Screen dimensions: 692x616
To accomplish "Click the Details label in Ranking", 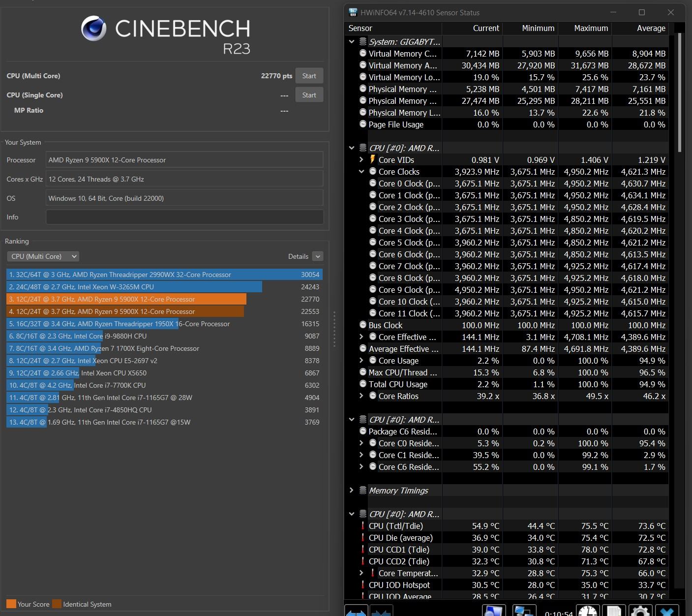I will point(298,256).
